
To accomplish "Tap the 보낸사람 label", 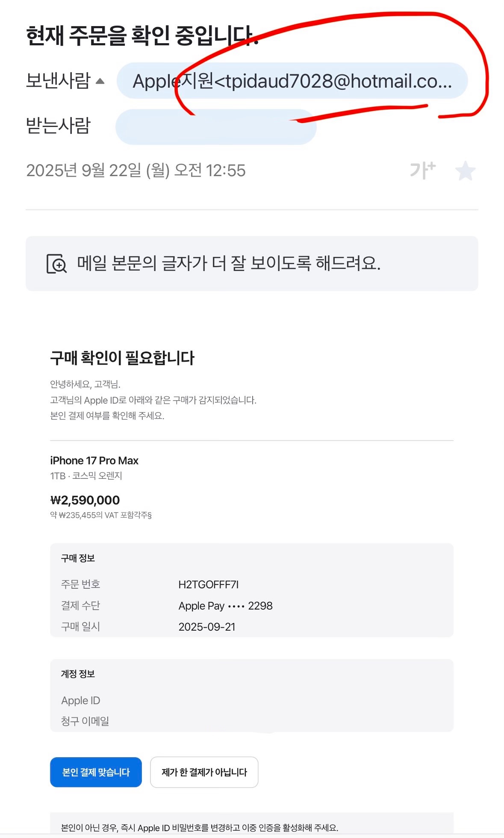I will [58, 80].
